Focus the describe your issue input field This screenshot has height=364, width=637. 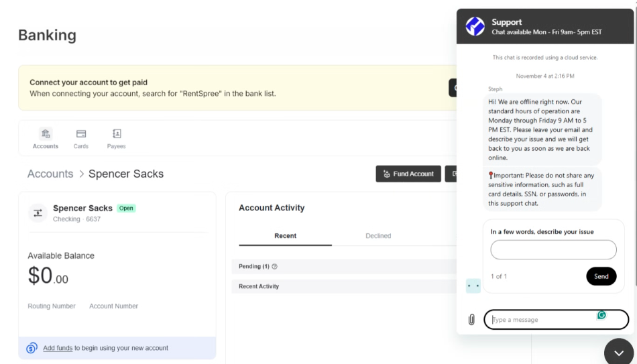point(553,250)
